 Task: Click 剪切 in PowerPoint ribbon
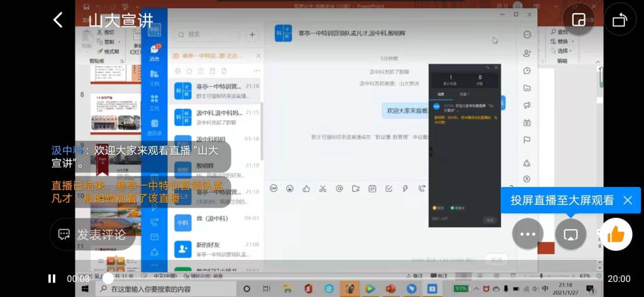pyautogui.click(x=106, y=32)
